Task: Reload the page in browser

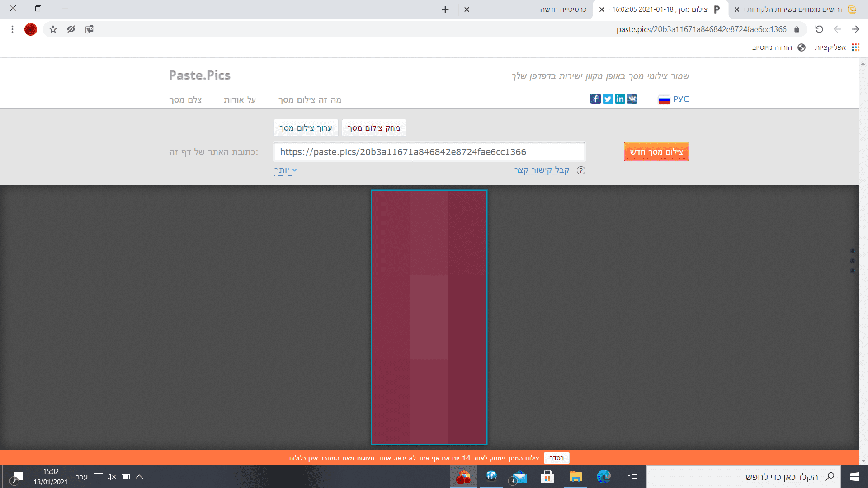Action: click(x=819, y=29)
